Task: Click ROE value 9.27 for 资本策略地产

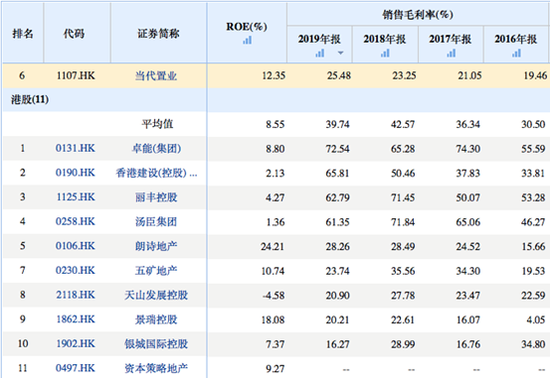Action: pos(275,369)
